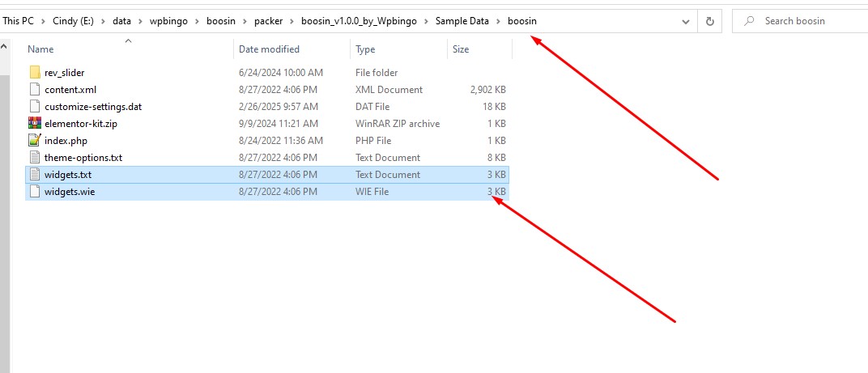Click the 2,902 KB size value
This screenshot has height=373, width=868.
[x=487, y=90]
